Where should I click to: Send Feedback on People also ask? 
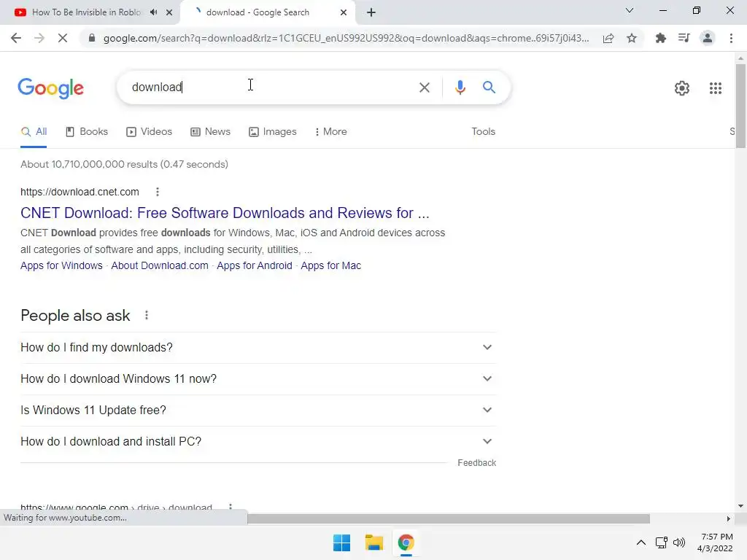(476, 463)
